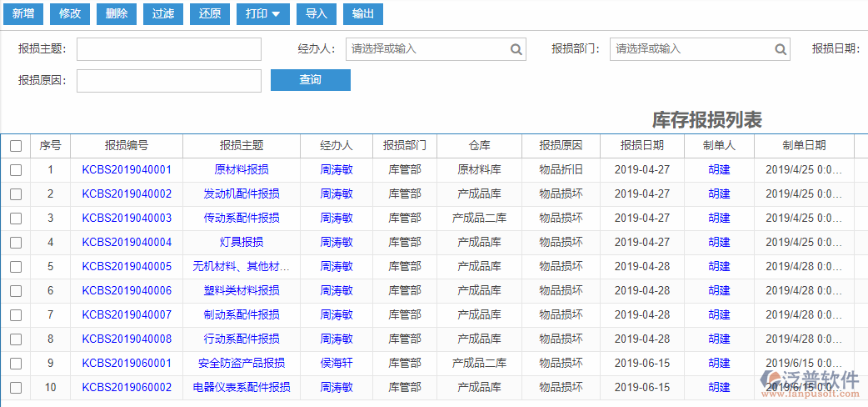Image resolution: width=868 pixels, height=407 pixels.
Task: Click handler 周涛敏 in row 1
Action: (337, 169)
